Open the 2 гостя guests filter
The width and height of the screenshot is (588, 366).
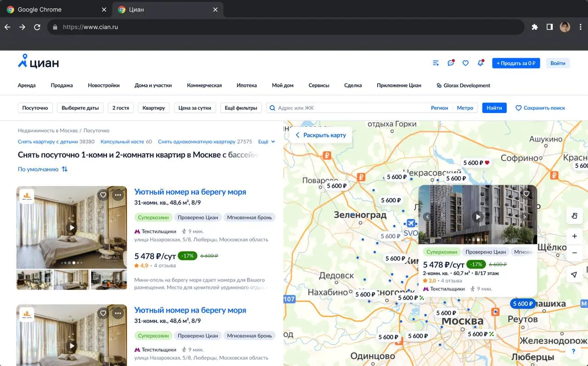[x=121, y=108]
